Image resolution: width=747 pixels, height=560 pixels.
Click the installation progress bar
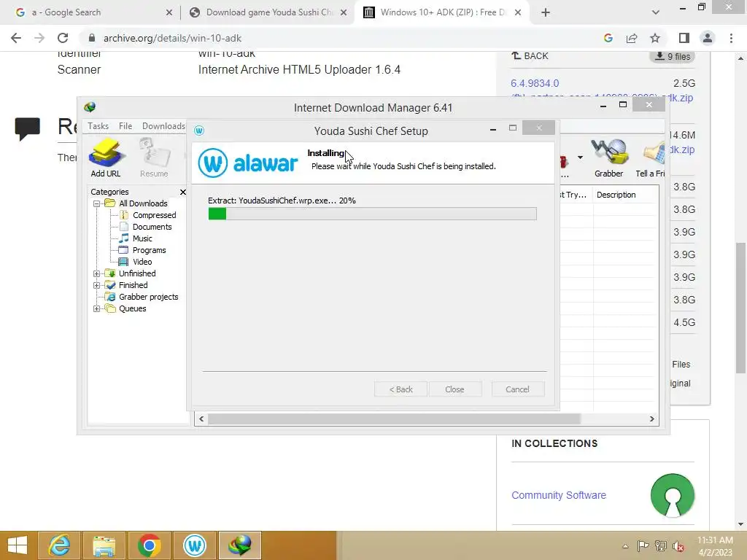pos(373,214)
